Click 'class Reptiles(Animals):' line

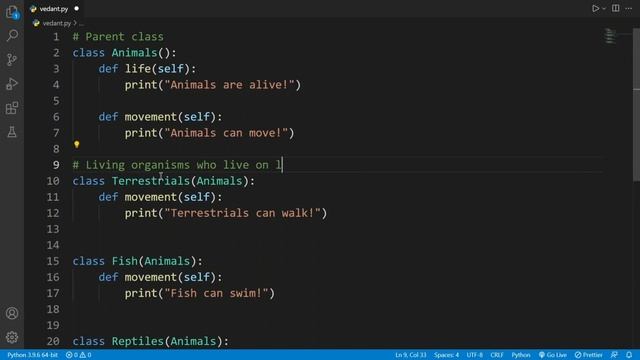pyautogui.click(x=151, y=341)
